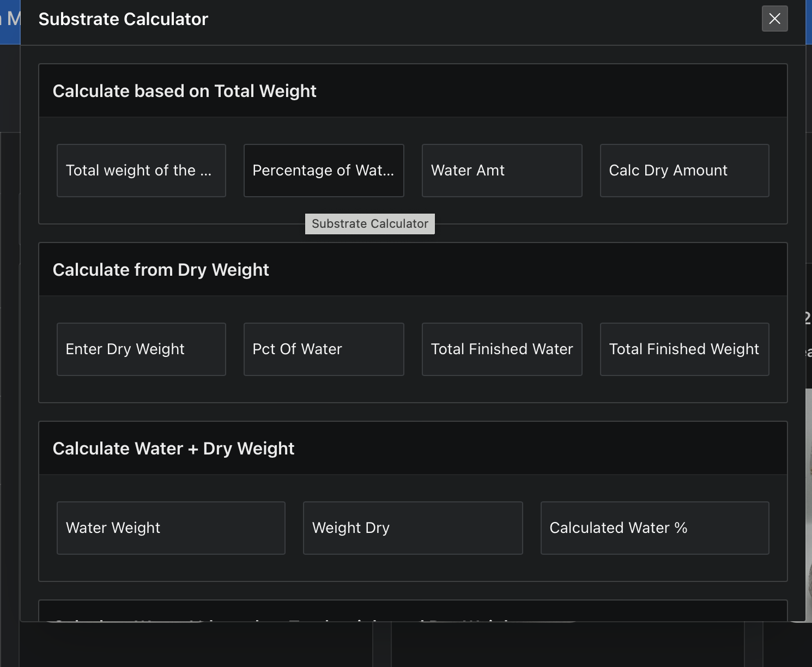
Task: Click the Calc Dry Amount field
Action: point(684,170)
